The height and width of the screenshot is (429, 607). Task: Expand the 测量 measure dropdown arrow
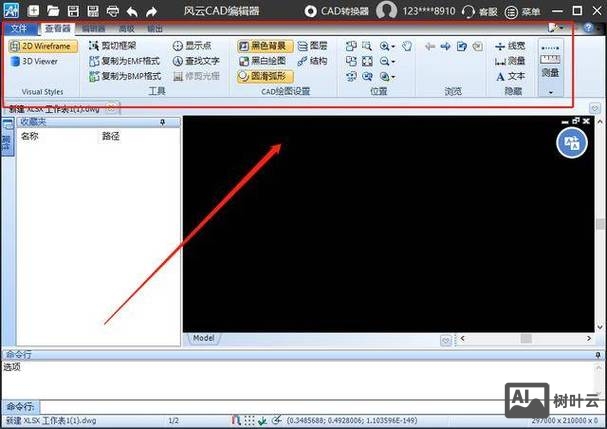click(x=550, y=92)
